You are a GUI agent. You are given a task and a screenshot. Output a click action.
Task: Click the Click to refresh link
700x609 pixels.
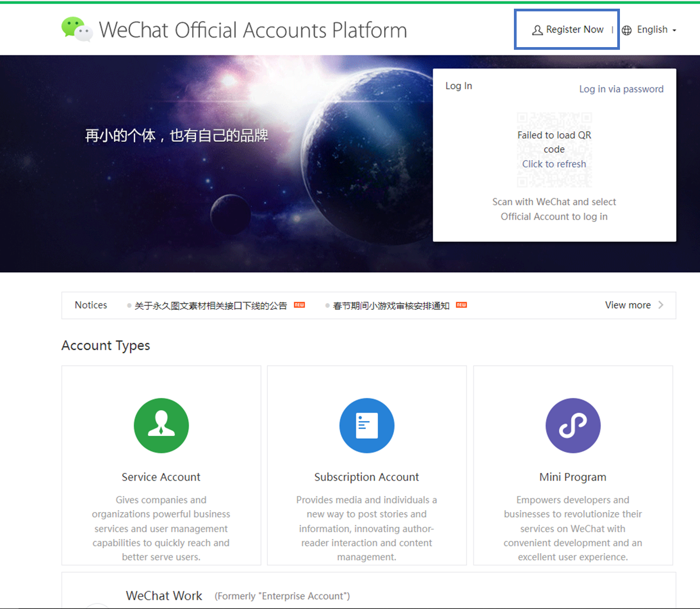(x=554, y=163)
